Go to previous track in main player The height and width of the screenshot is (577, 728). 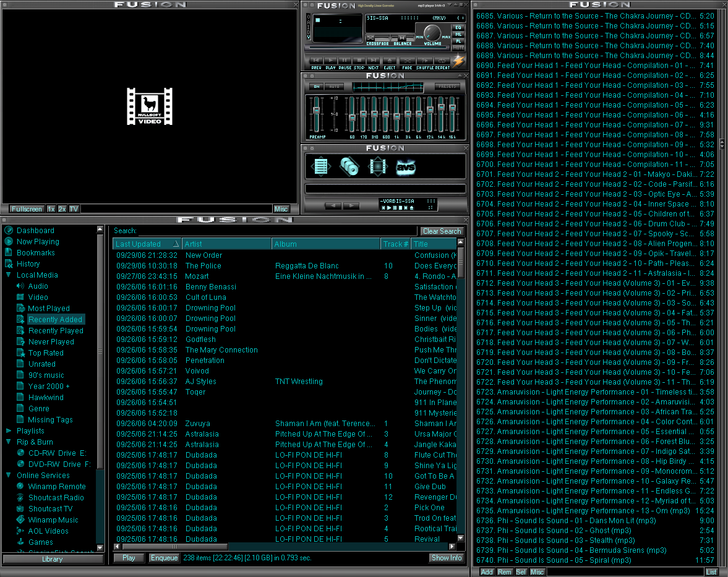coord(316,61)
